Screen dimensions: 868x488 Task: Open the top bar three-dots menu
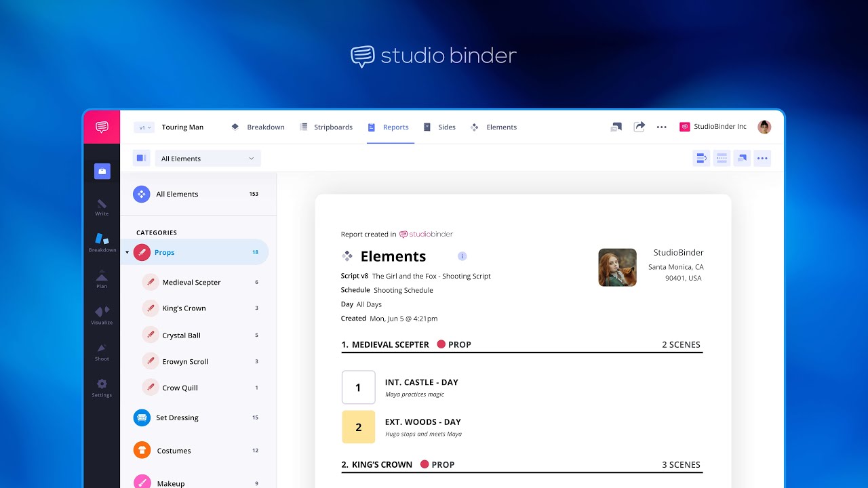662,127
